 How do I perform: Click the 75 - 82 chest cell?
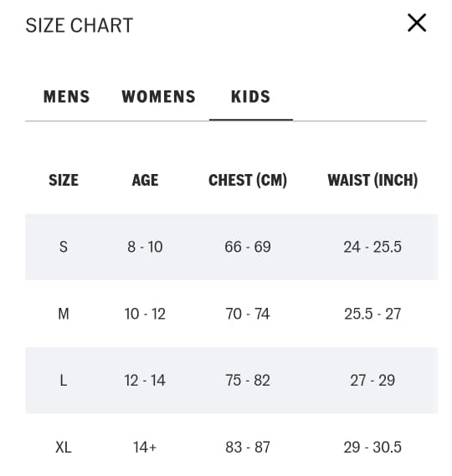point(248,381)
